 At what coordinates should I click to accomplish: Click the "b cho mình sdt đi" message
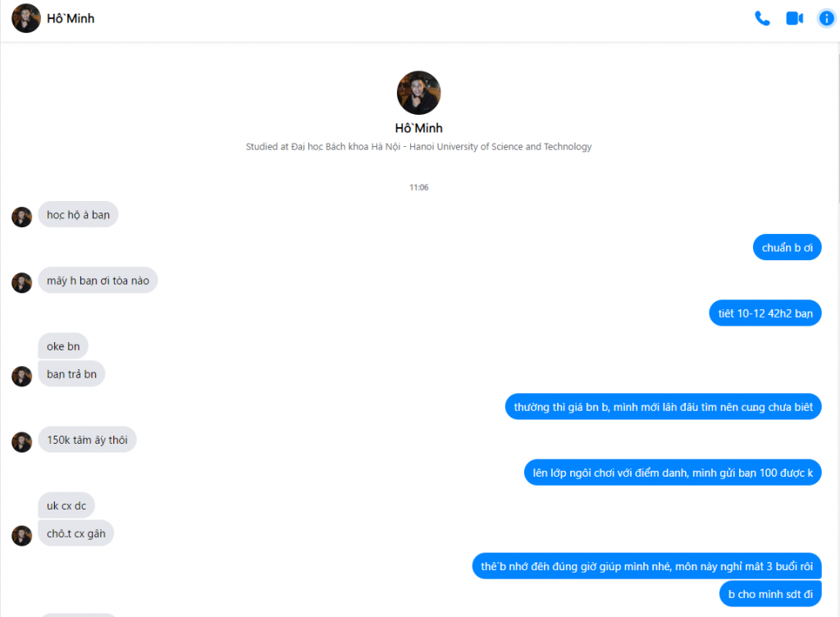[x=769, y=594]
